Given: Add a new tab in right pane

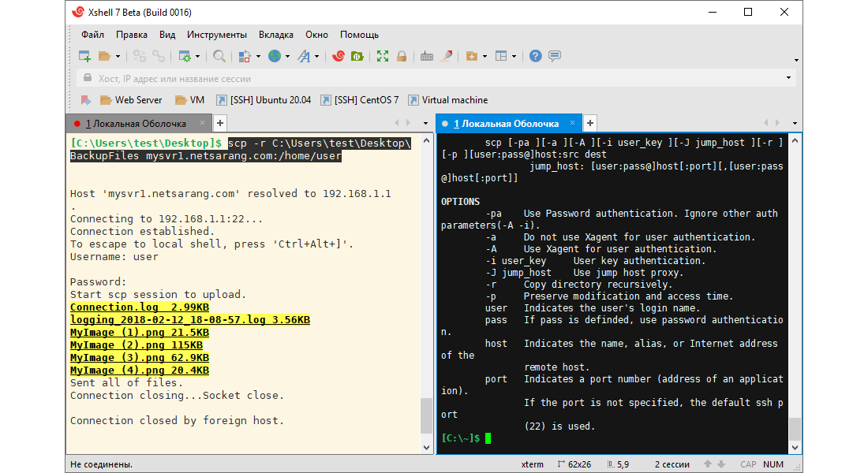Looking at the screenshot, I should tap(590, 123).
